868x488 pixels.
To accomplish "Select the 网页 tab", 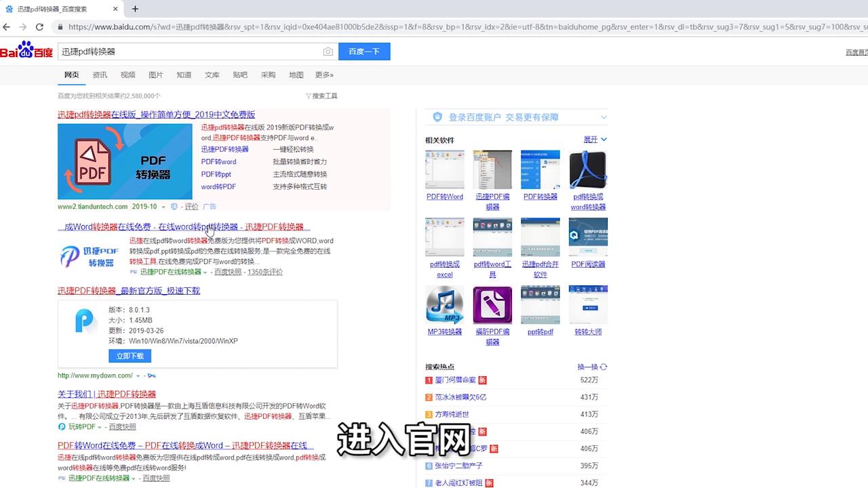I will [71, 75].
